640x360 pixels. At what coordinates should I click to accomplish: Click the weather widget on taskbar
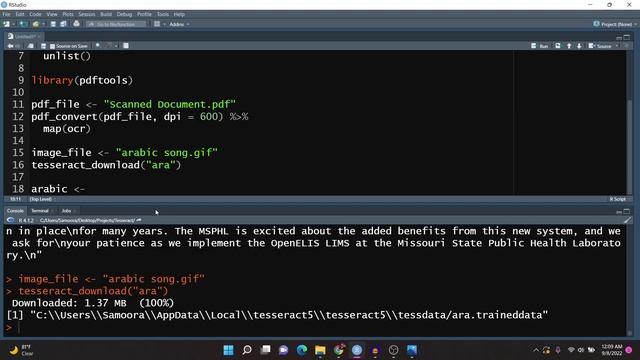(22, 350)
